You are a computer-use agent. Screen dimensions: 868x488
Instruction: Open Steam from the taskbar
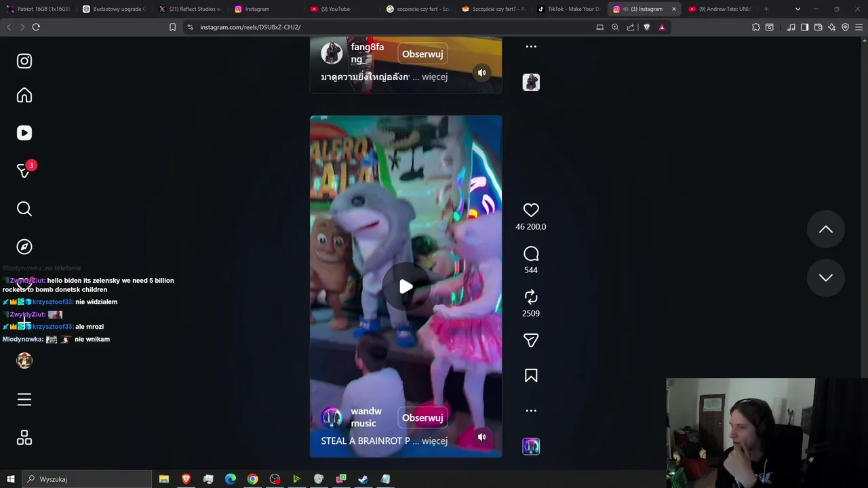[363, 479]
